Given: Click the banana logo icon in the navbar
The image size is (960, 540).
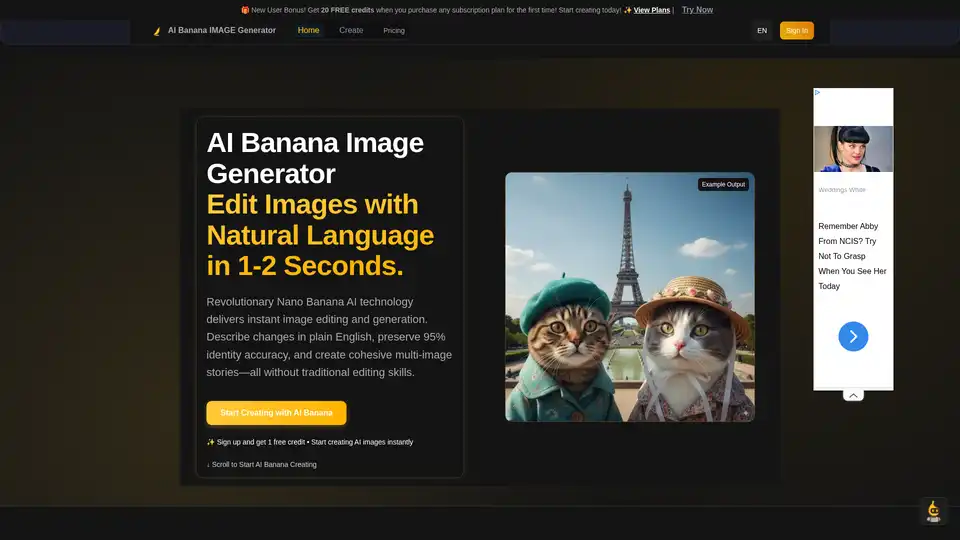Looking at the screenshot, I should [x=157, y=31].
